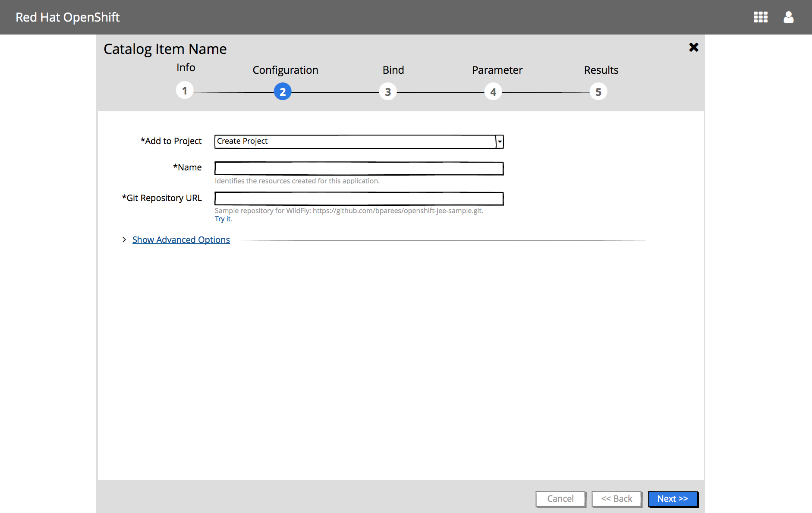Focus the Git Repository URL field

click(x=359, y=198)
